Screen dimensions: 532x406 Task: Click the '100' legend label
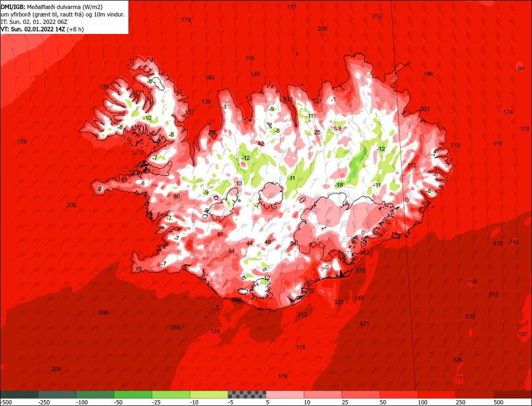(422, 402)
